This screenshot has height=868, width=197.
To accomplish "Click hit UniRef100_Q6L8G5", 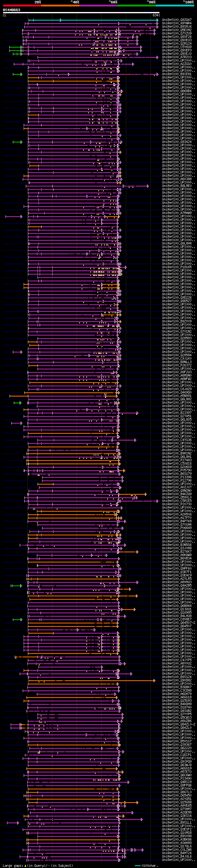I will point(177,419).
